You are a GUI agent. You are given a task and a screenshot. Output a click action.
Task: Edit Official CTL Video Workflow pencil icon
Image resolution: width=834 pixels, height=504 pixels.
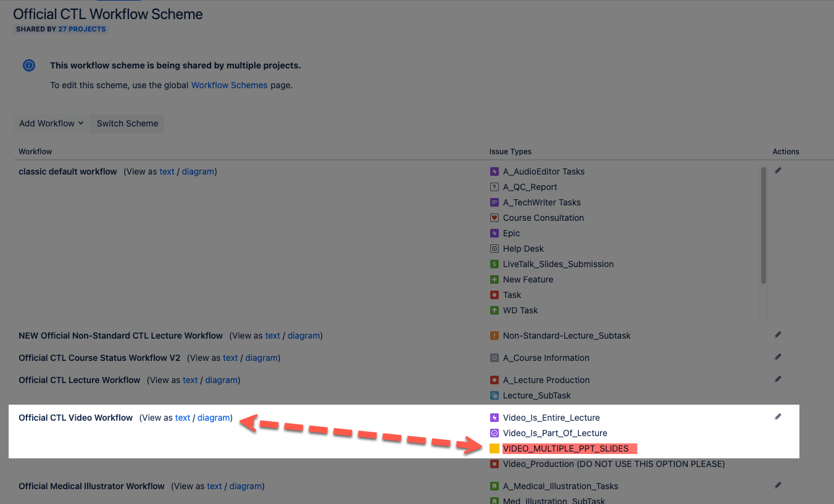click(x=778, y=417)
